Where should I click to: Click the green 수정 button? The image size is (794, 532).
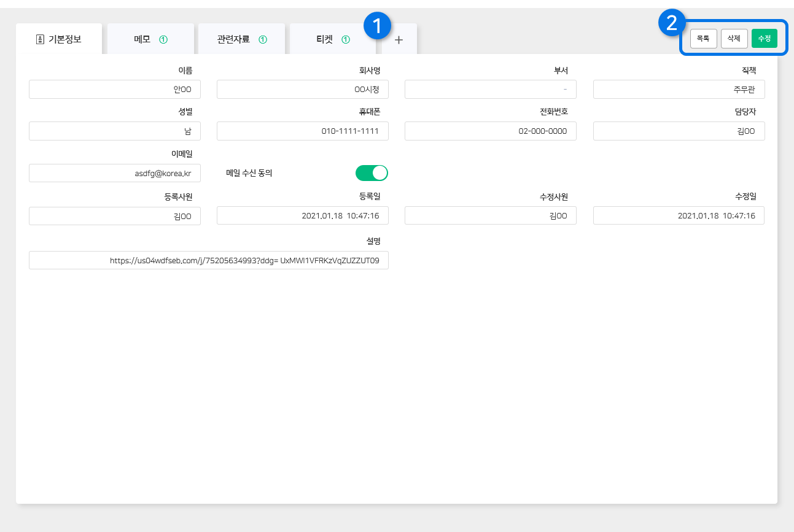(x=764, y=39)
